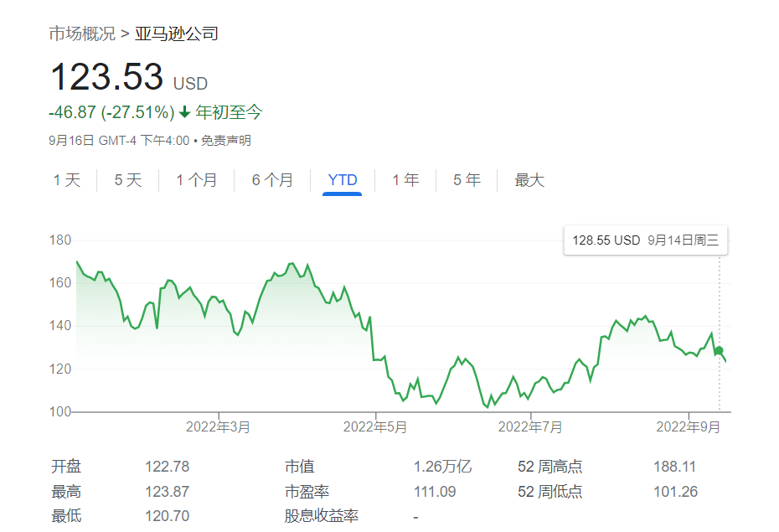Switch to the 6 个月 range tab

272,180
